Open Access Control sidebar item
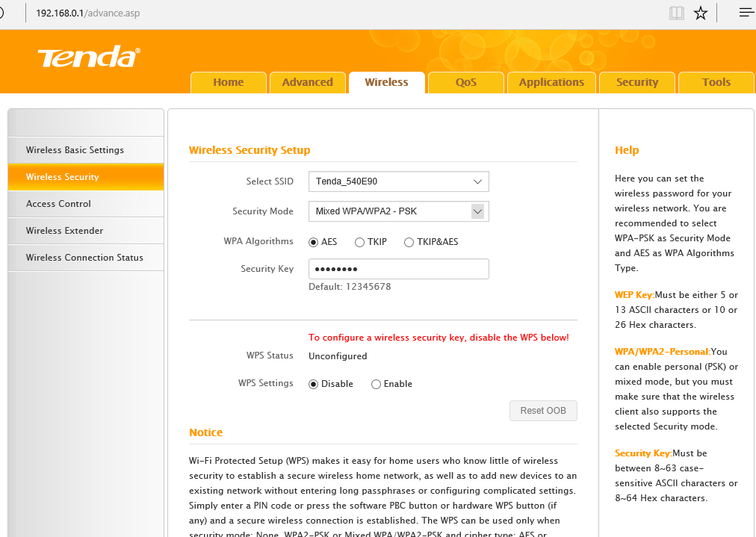Screen dimensions: 756x537 pyautogui.click(x=86, y=204)
